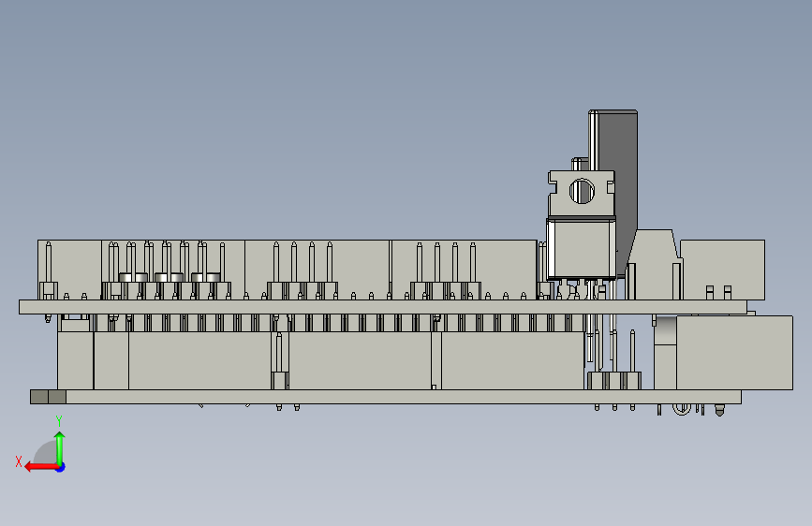Click the red "X" axis label

tap(19, 461)
